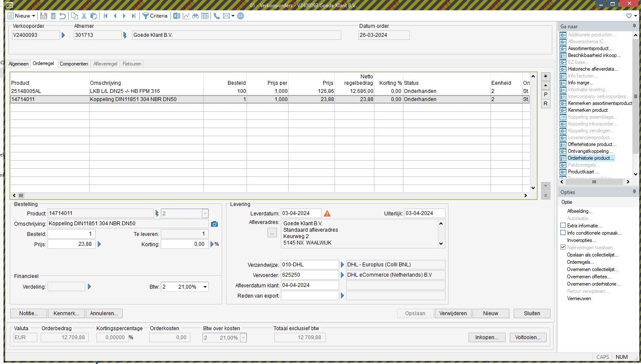Select order row 25148005AL in grid
The height and width of the screenshot is (364, 641).
(269, 91)
